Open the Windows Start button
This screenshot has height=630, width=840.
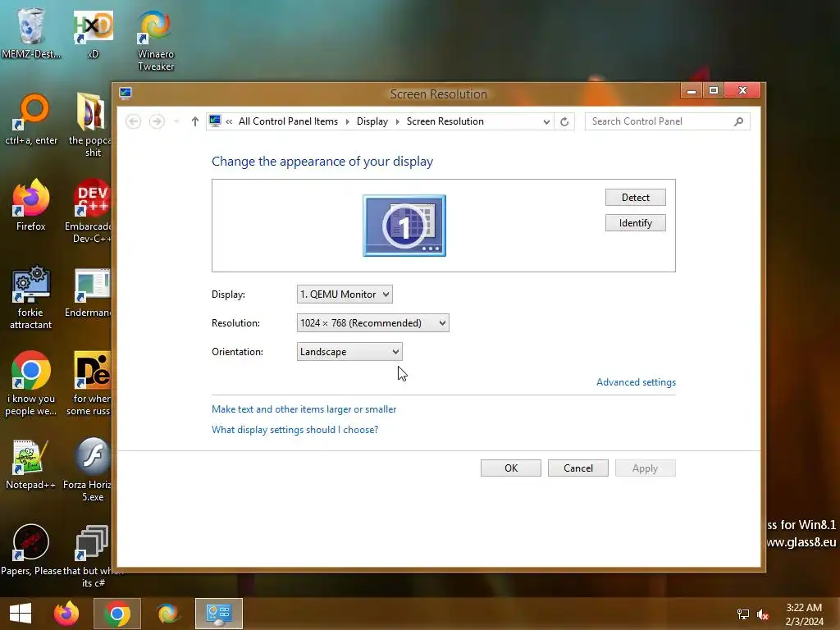(21, 614)
